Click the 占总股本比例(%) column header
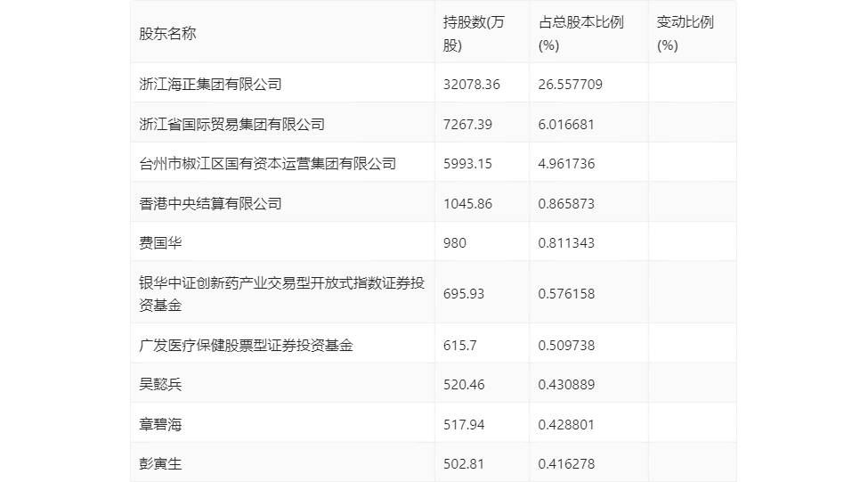 point(580,34)
